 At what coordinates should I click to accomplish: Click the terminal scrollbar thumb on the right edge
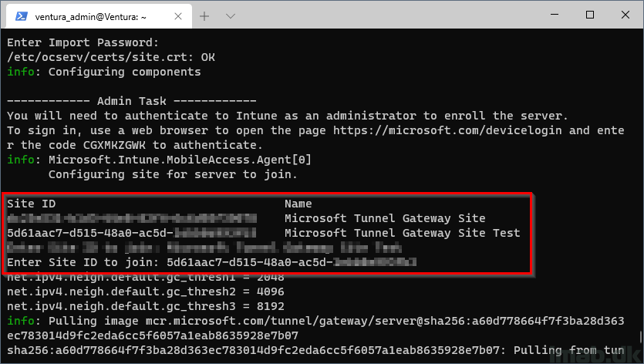[x=641, y=338]
